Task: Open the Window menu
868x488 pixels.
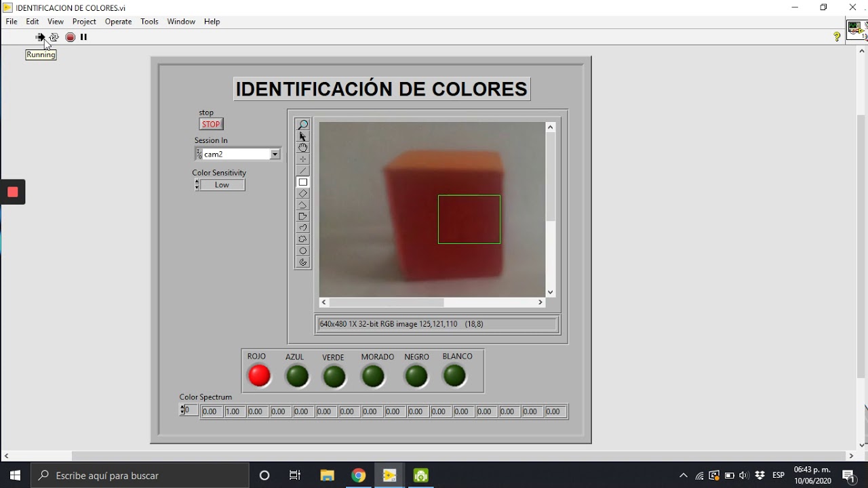Action: (181, 22)
